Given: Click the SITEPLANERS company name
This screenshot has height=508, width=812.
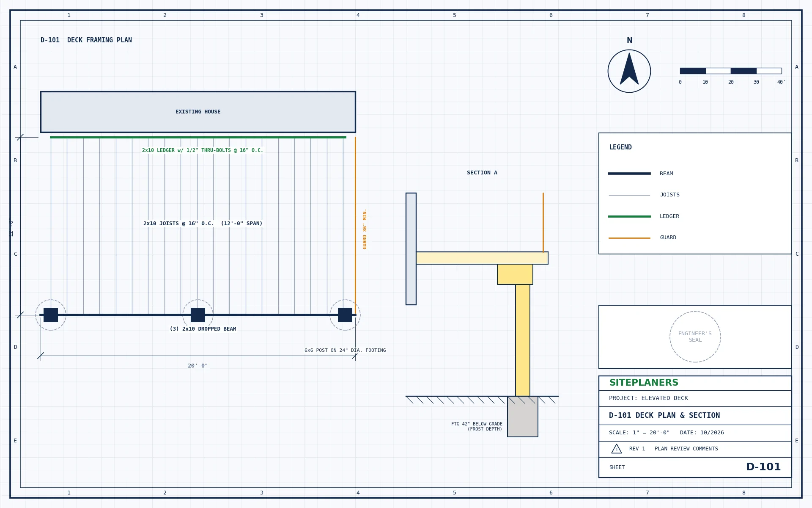Looking at the screenshot, I should [644, 383].
